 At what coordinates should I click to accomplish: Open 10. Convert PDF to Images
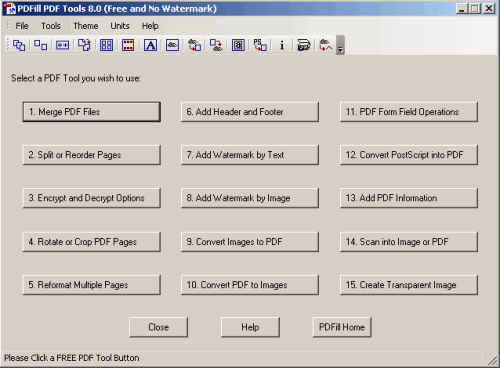point(250,285)
